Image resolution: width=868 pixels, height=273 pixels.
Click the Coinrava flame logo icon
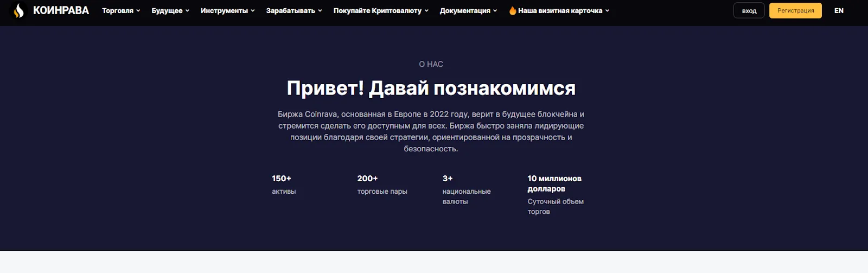tap(18, 10)
